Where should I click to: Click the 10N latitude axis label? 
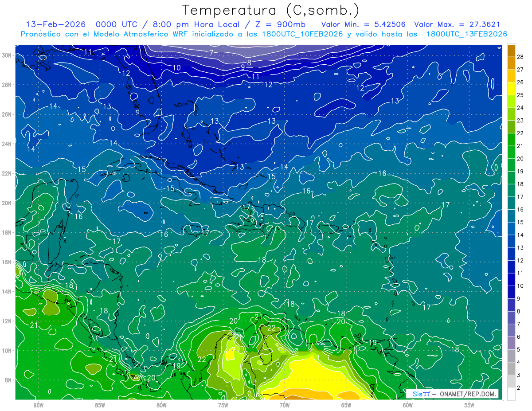[x=8, y=350]
